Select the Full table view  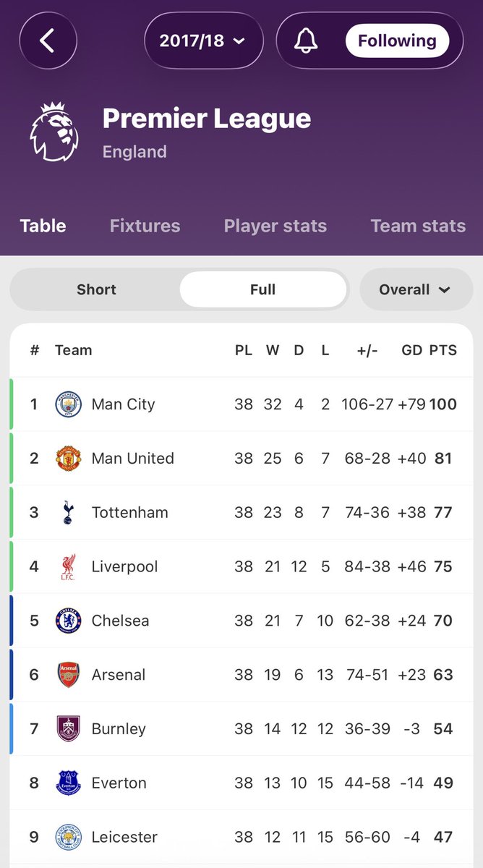[262, 289]
